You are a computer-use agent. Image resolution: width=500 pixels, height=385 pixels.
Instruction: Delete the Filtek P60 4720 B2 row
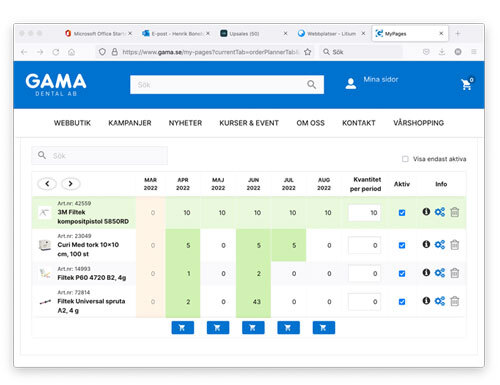455,273
